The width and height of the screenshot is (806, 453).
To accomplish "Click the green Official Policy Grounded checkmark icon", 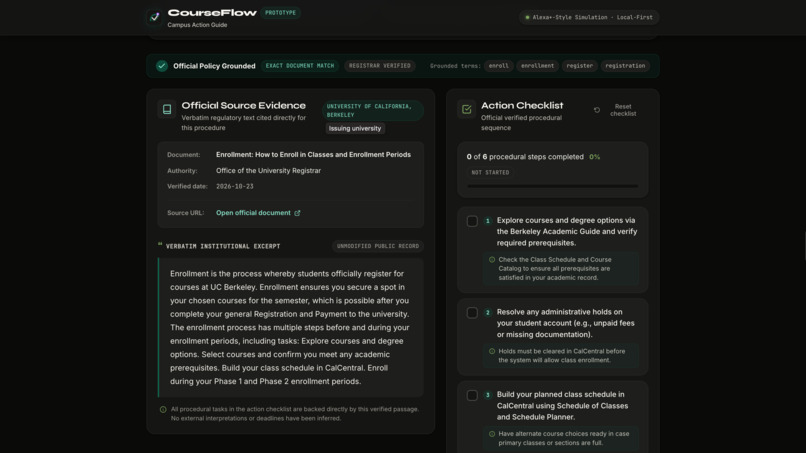I will (x=162, y=66).
